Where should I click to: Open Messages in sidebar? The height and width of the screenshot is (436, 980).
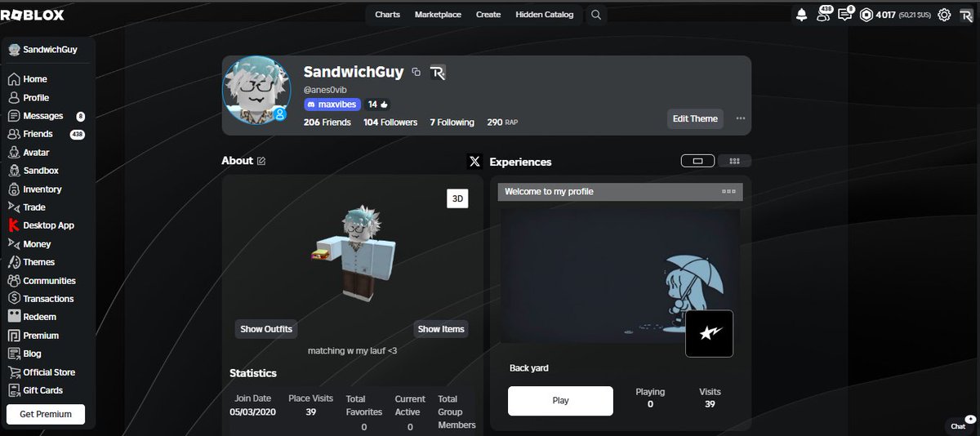(46, 116)
